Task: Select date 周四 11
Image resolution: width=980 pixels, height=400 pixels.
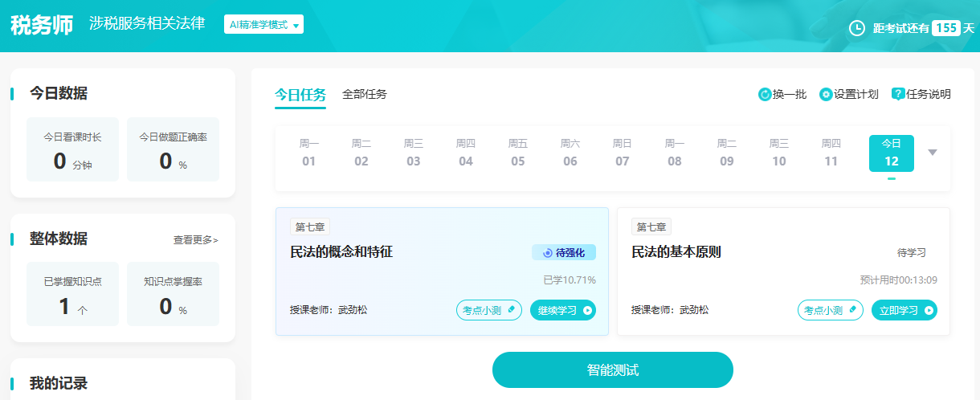Action: [831, 153]
